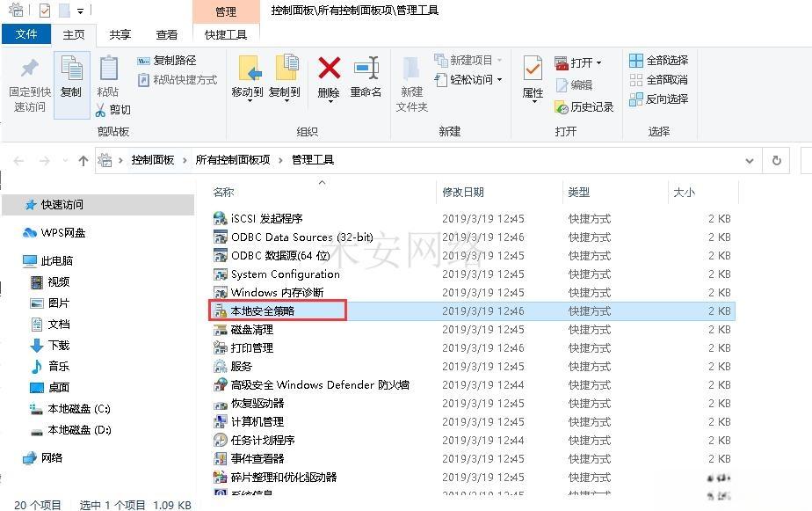Expand the address bar history dropdown
Screen dimensions: 812x511
click(x=749, y=161)
